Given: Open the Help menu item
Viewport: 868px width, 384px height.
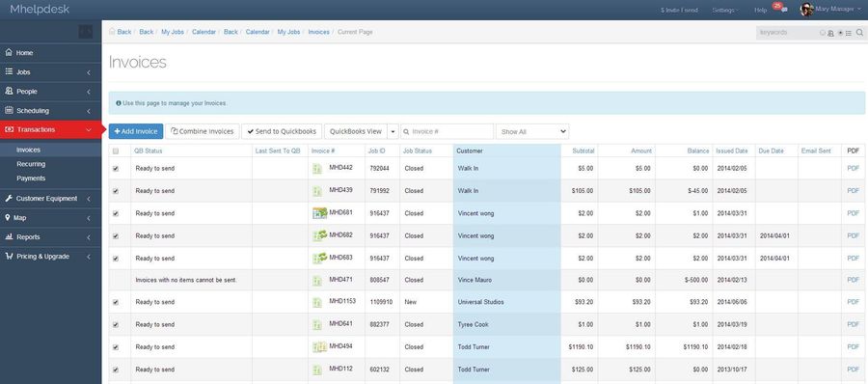Looking at the screenshot, I should point(761,10).
